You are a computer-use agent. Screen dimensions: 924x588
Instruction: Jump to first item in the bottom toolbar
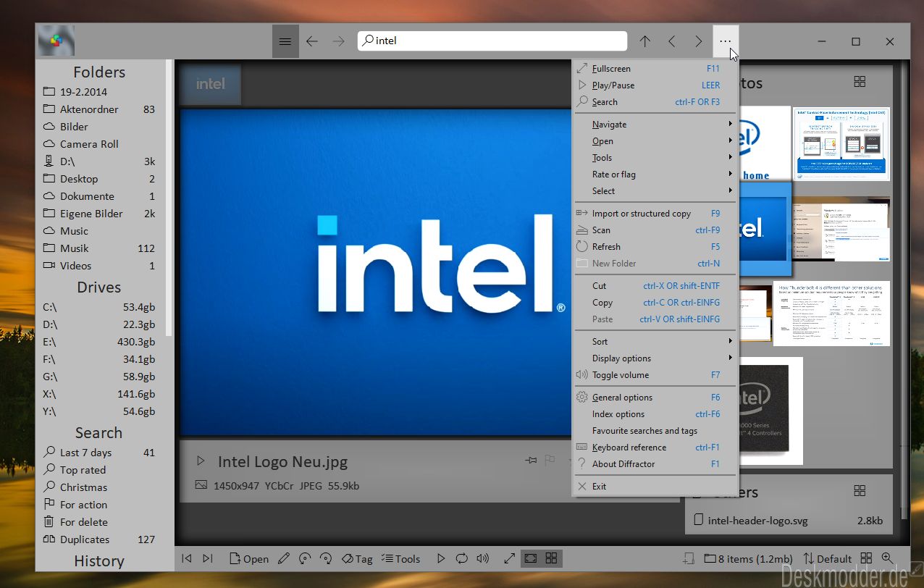(187, 558)
